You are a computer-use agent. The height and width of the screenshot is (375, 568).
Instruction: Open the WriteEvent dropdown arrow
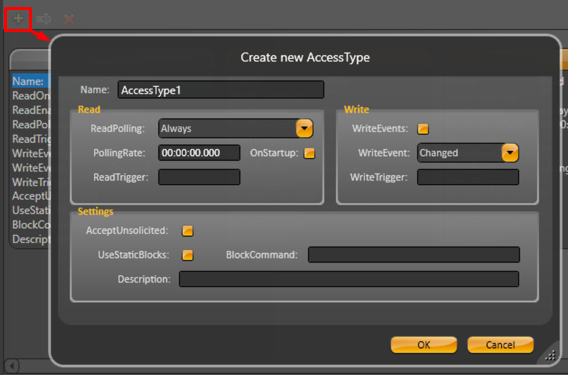[x=510, y=153]
